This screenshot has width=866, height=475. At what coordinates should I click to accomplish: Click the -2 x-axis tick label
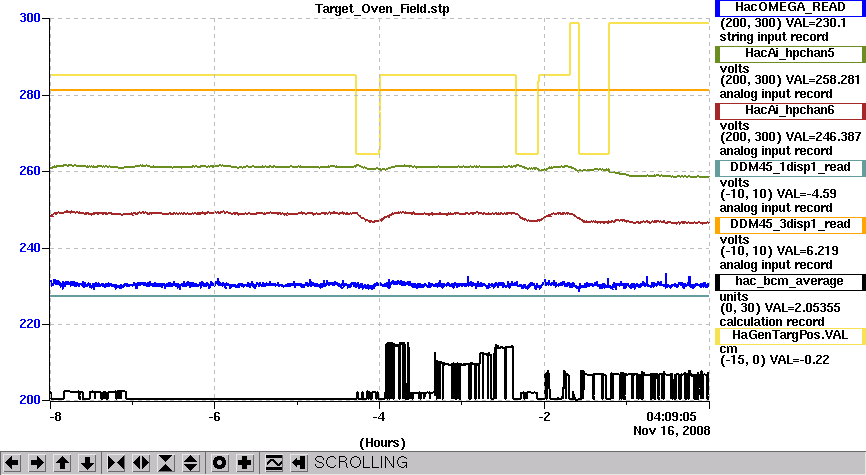point(543,417)
